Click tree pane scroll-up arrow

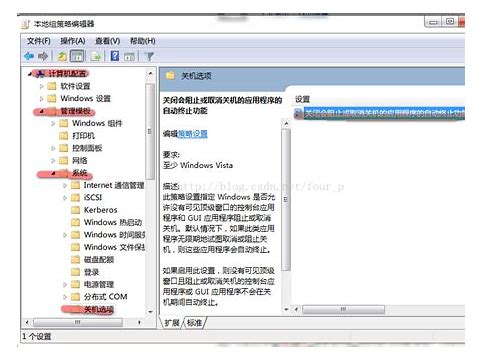tap(150, 73)
